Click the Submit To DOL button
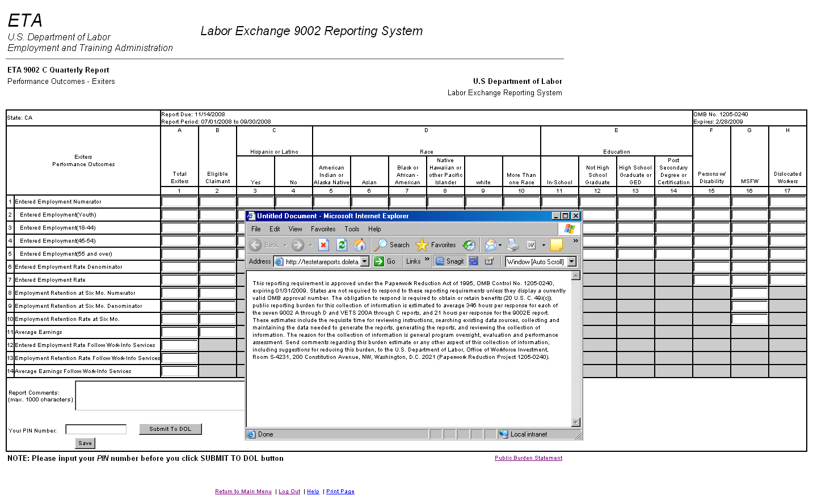Viewport: 813px width, 504px height. [170, 429]
